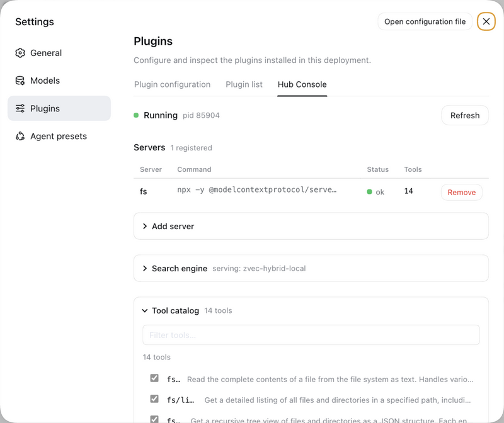Screen dimensions: 504x423
Task: Switch to the Plugin list tab
Action: pyautogui.click(x=244, y=84)
